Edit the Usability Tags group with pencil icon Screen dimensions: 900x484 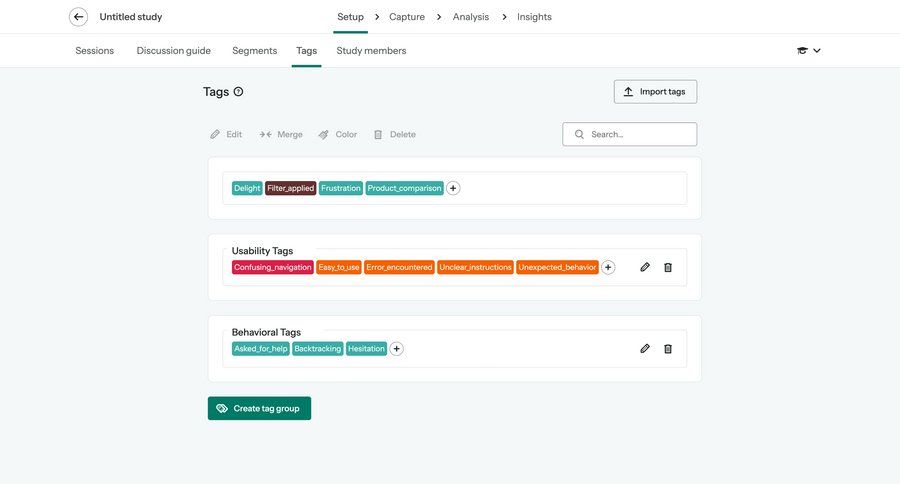[645, 267]
